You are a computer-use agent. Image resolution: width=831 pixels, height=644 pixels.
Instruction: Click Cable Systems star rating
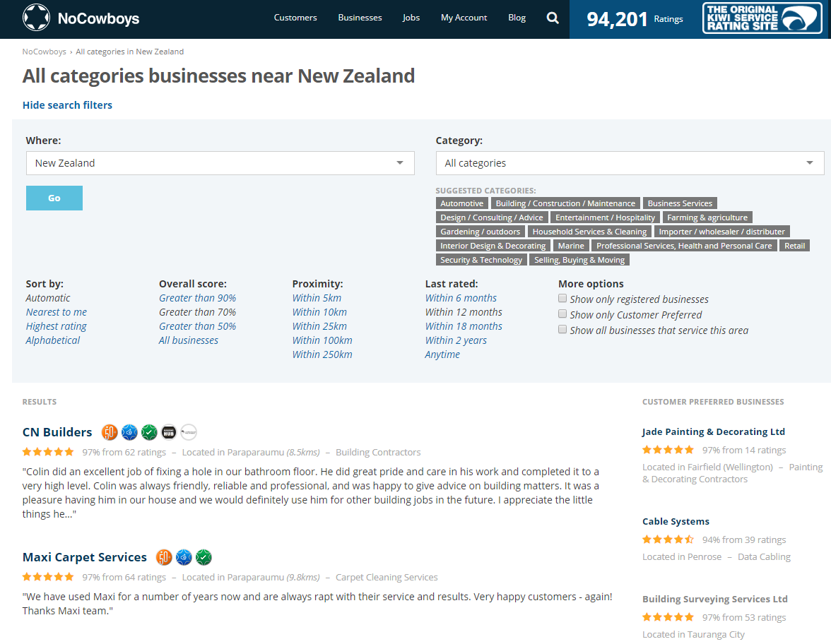coord(668,539)
